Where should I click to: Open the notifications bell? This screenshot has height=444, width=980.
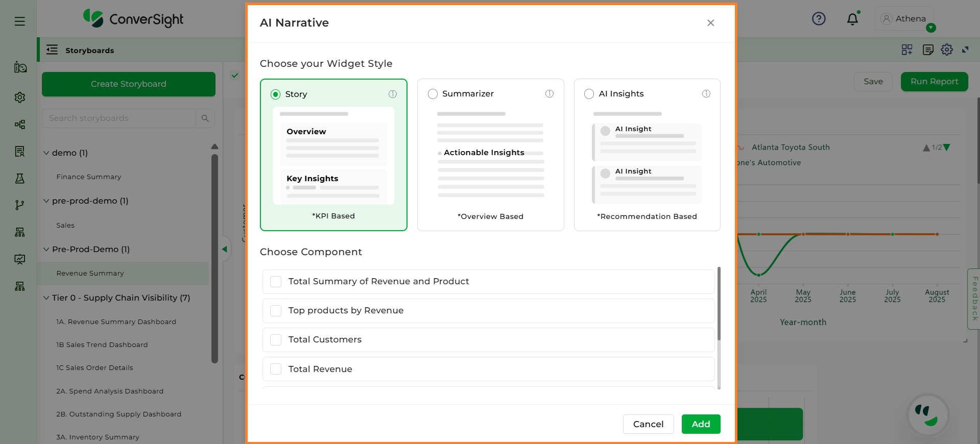[852, 19]
